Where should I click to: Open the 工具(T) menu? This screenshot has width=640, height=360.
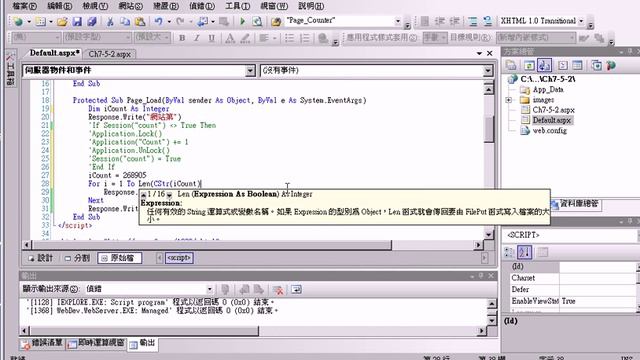(x=238, y=6)
